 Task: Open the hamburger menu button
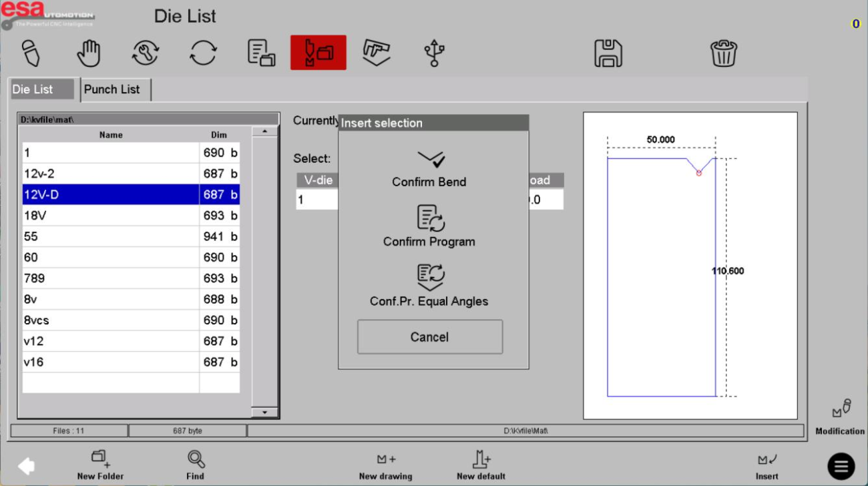click(841, 465)
